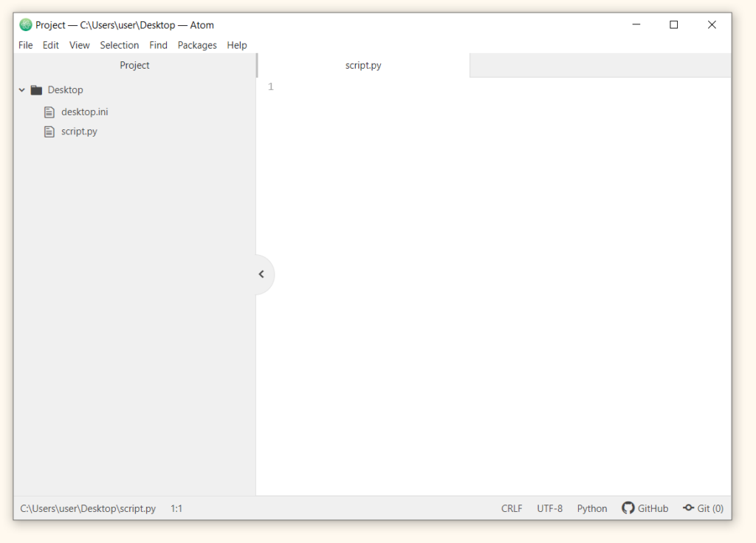The height and width of the screenshot is (543, 756).
Task: Open the File menu
Action: 26,45
